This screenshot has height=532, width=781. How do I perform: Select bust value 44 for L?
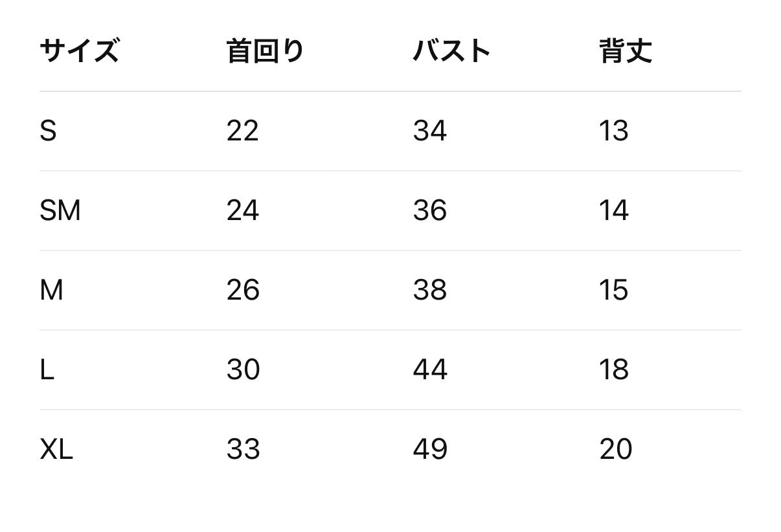pos(429,370)
